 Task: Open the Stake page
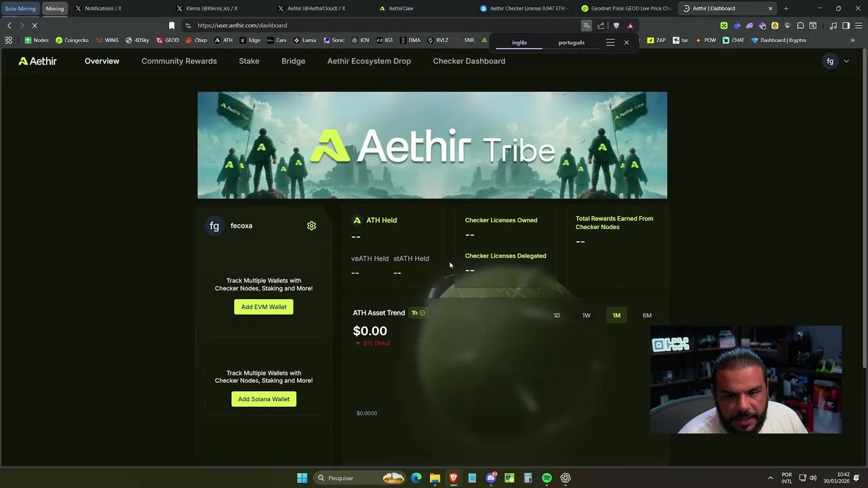pyautogui.click(x=249, y=61)
